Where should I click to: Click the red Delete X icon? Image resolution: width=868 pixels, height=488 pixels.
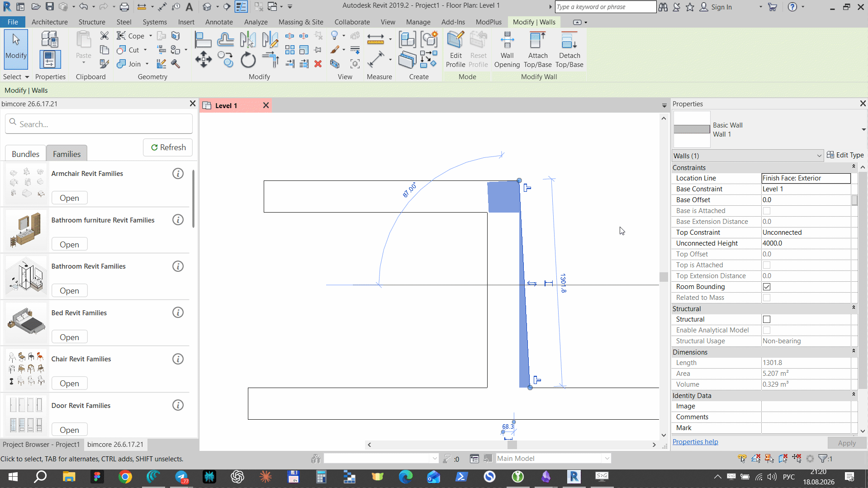318,64
